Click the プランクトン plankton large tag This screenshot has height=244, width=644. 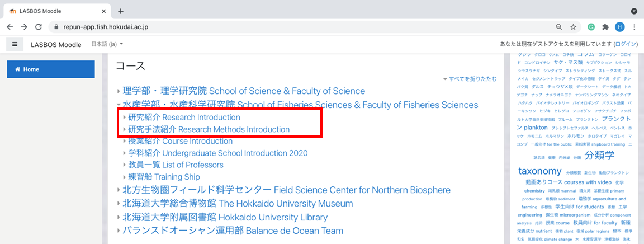[572, 123]
